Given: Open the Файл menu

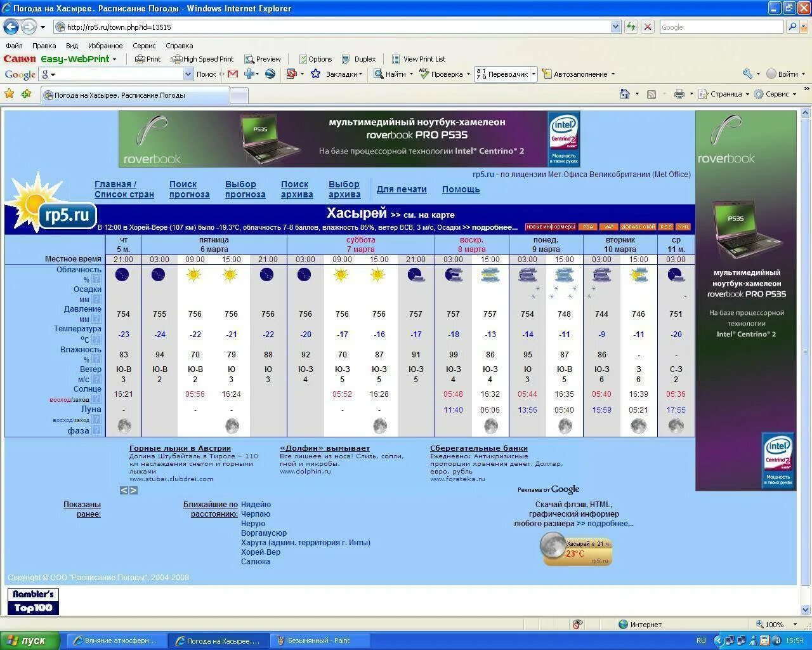Looking at the screenshot, I should 14,46.
